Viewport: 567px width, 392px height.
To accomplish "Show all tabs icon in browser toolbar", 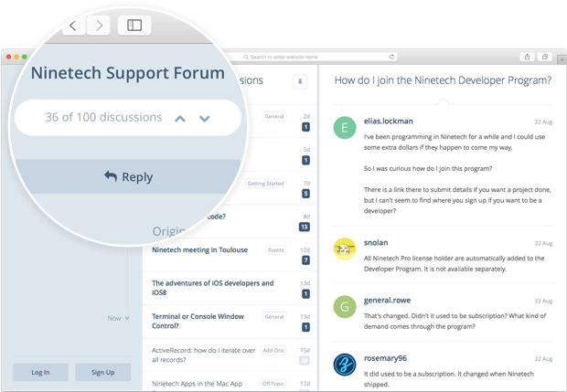I will tap(545, 57).
